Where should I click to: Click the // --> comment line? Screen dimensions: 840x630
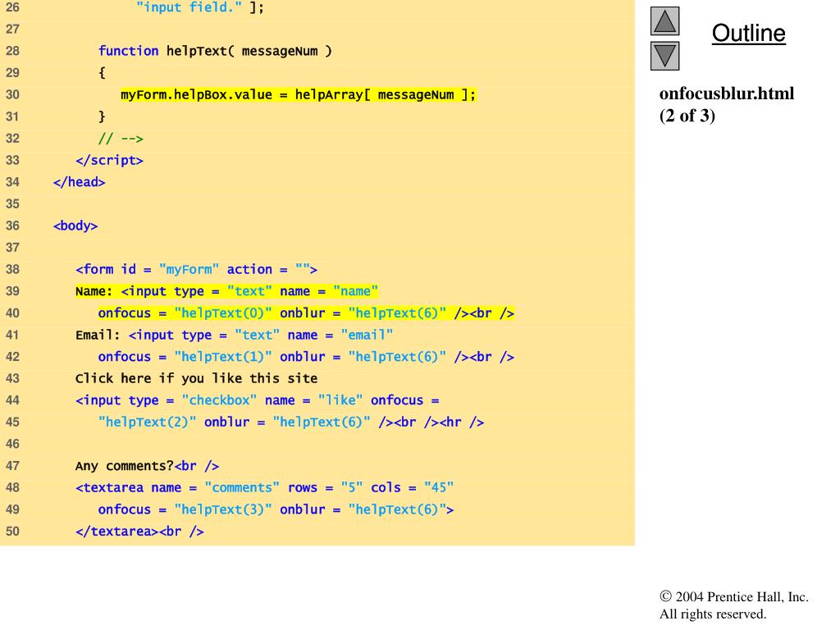click(x=121, y=139)
